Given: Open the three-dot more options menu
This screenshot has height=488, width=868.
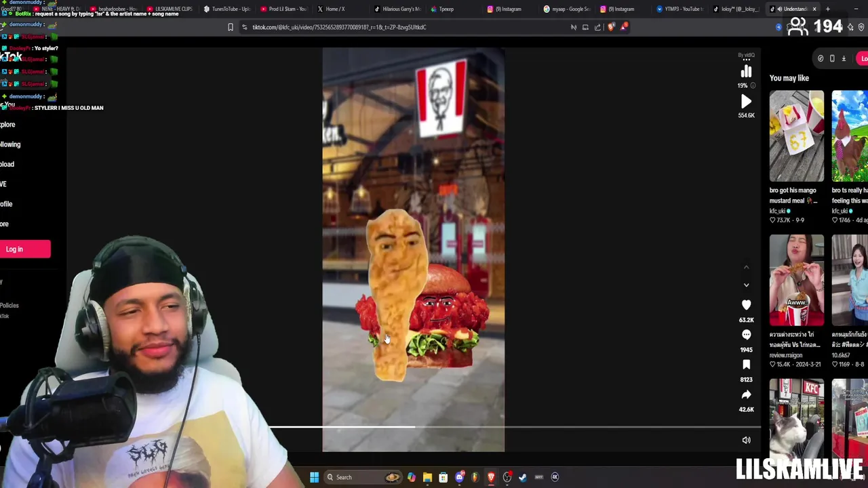Looking at the screenshot, I should pos(746,60).
